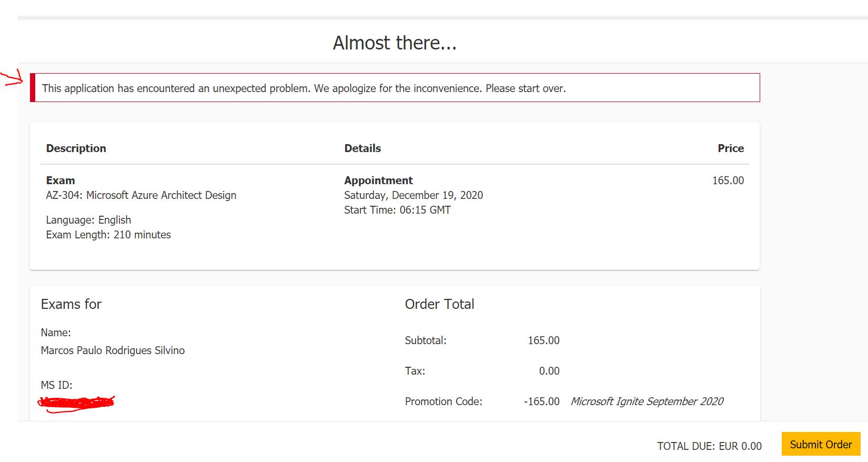Select the AZ-304 exam name text
Viewport: 868px width, 462px height.
click(x=141, y=195)
